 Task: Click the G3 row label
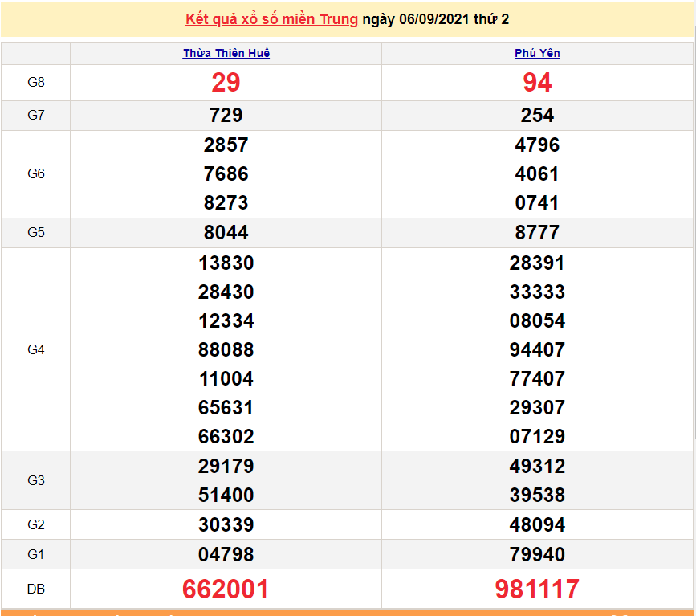coord(36,480)
